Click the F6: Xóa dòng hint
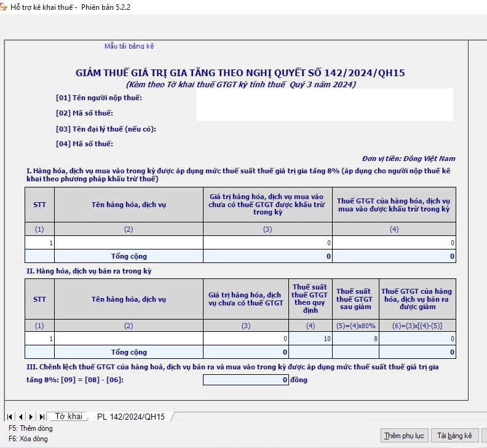Screen dimensions: 487x448 click(28, 439)
